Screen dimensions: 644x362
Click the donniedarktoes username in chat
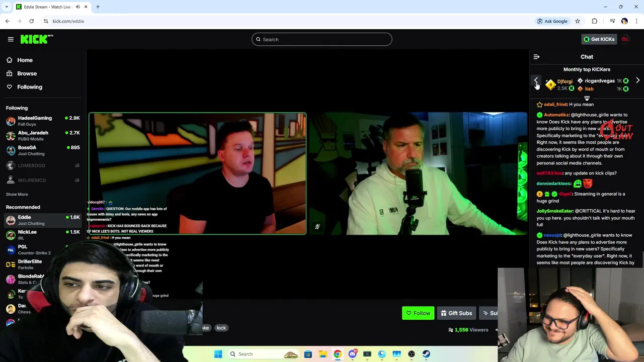point(553,184)
